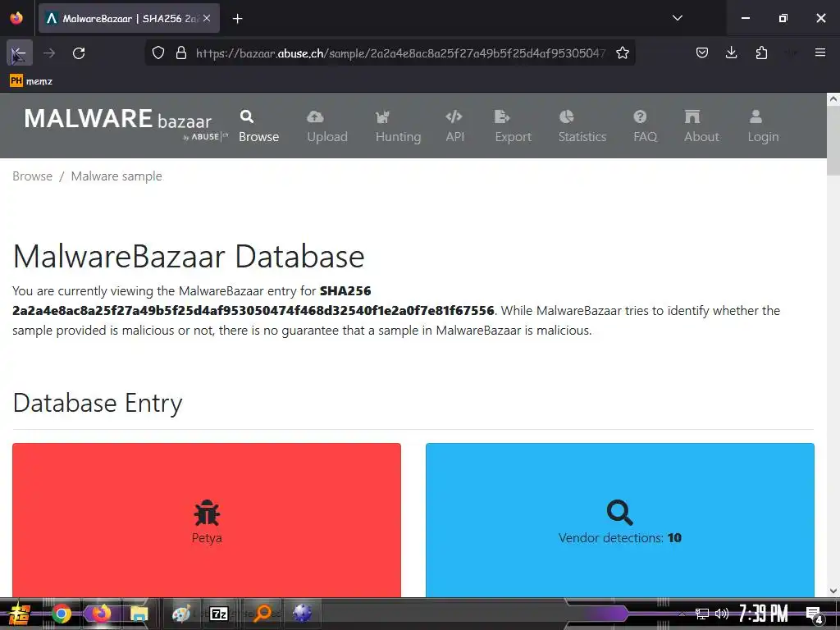Expand the list all tabs chevron
Viewport: 840px width, 630px height.
click(677, 18)
